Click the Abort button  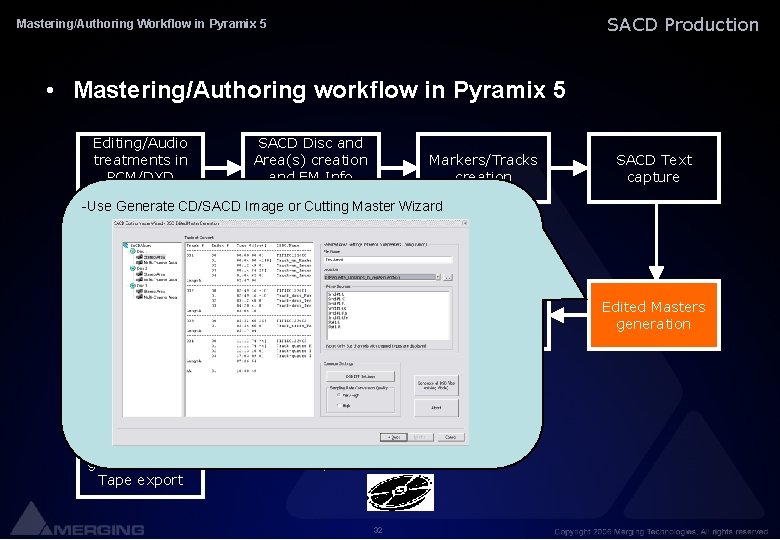point(436,408)
